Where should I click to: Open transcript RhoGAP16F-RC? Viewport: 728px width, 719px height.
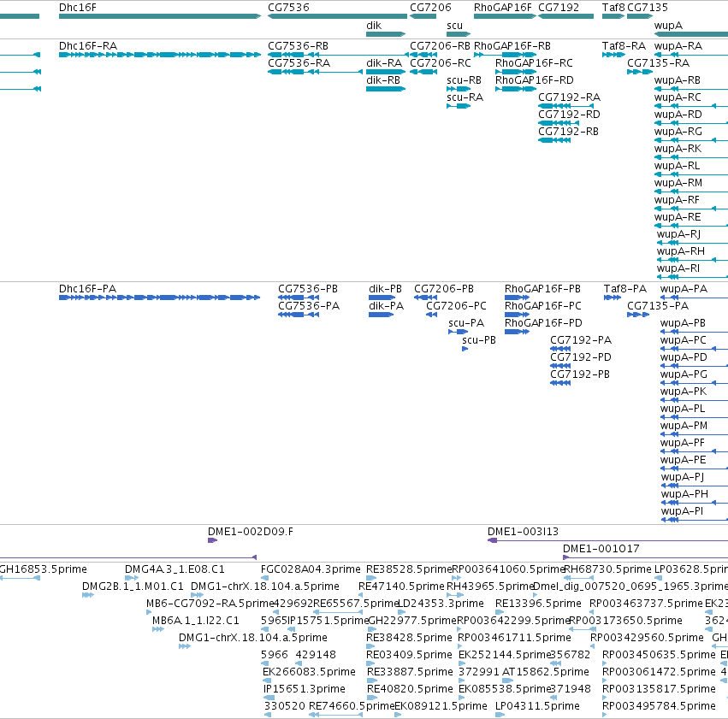point(534,63)
